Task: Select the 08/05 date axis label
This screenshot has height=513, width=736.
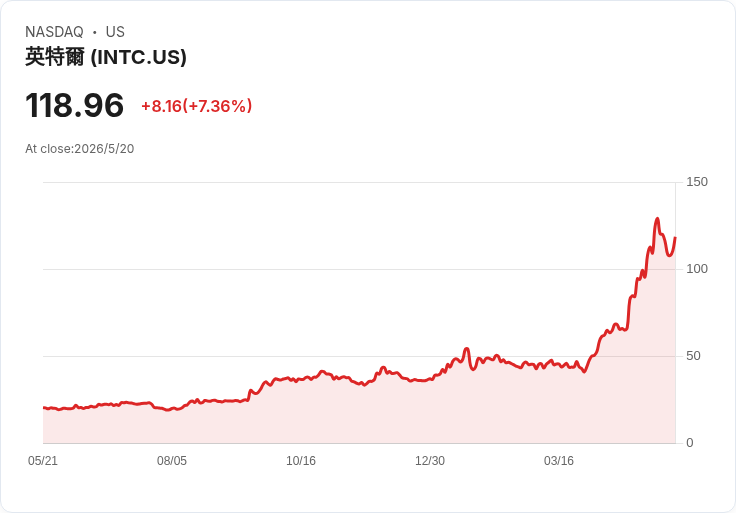Action: click(x=172, y=460)
